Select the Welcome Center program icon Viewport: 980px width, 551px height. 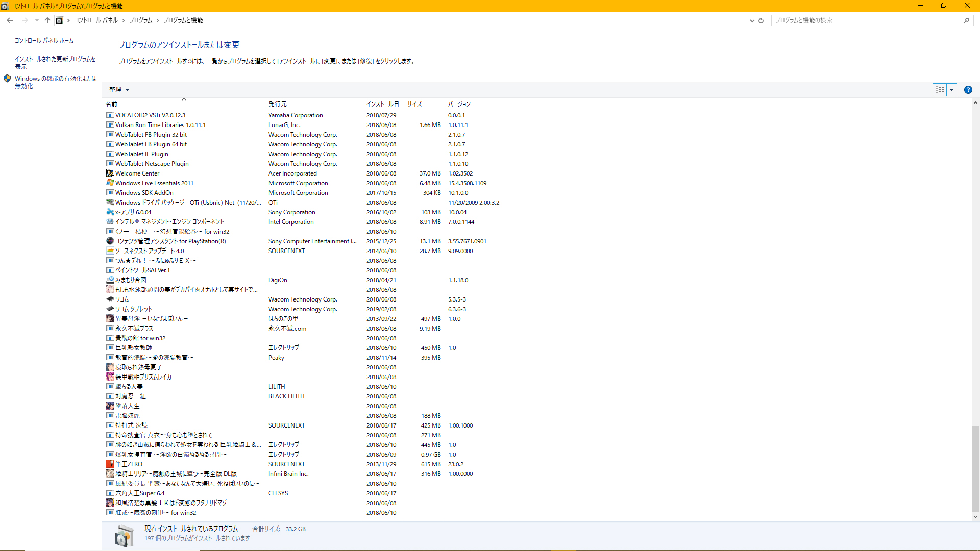point(110,173)
